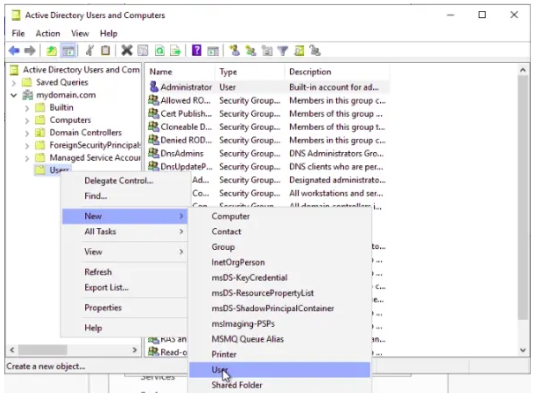Click the Export List toolbar icon
The width and height of the screenshot is (542, 402).
[176, 50]
